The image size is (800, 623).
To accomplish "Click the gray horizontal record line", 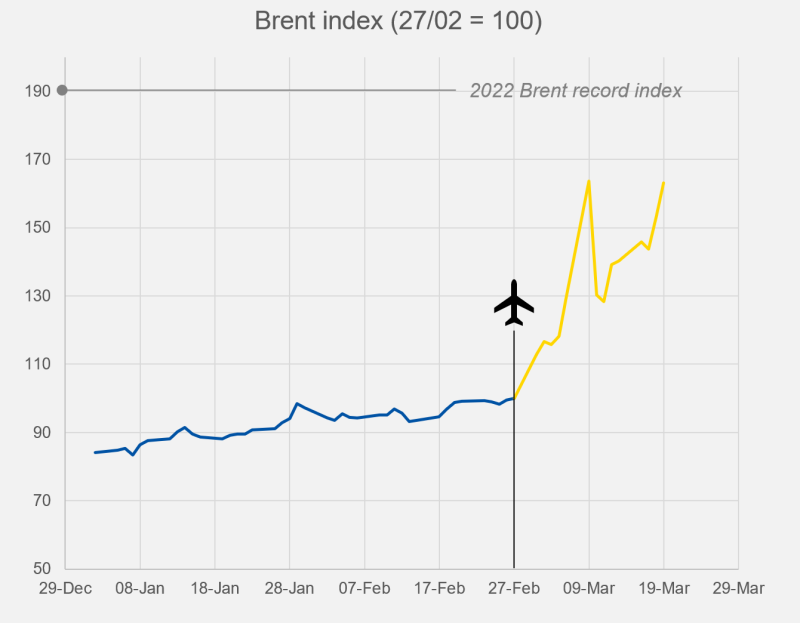I will click(x=260, y=90).
